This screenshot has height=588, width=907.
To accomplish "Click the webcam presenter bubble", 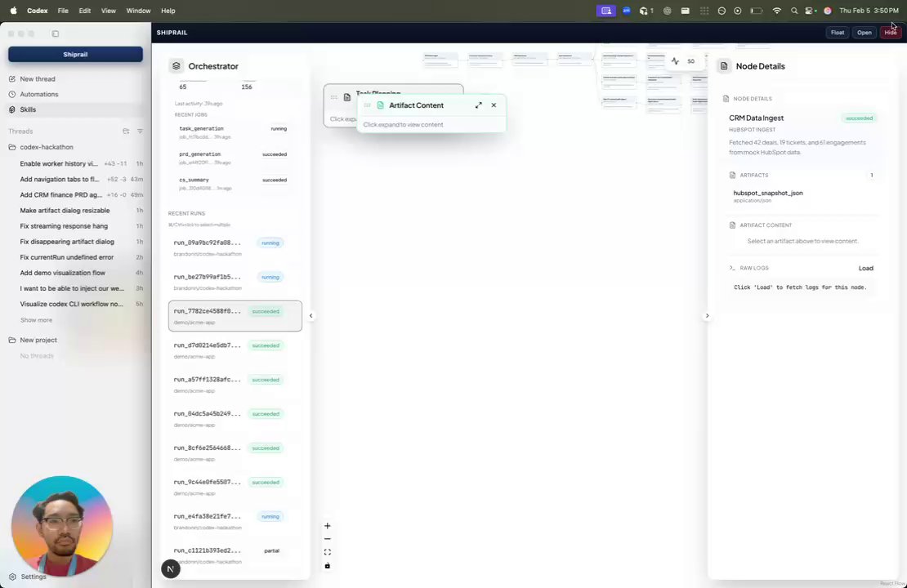I will click(62, 526).
